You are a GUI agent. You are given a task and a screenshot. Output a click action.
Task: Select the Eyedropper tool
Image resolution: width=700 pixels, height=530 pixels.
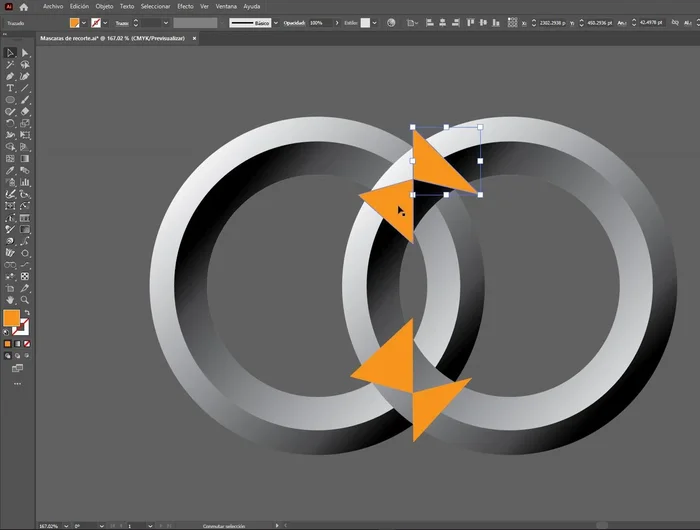click(x=10, y=171)
